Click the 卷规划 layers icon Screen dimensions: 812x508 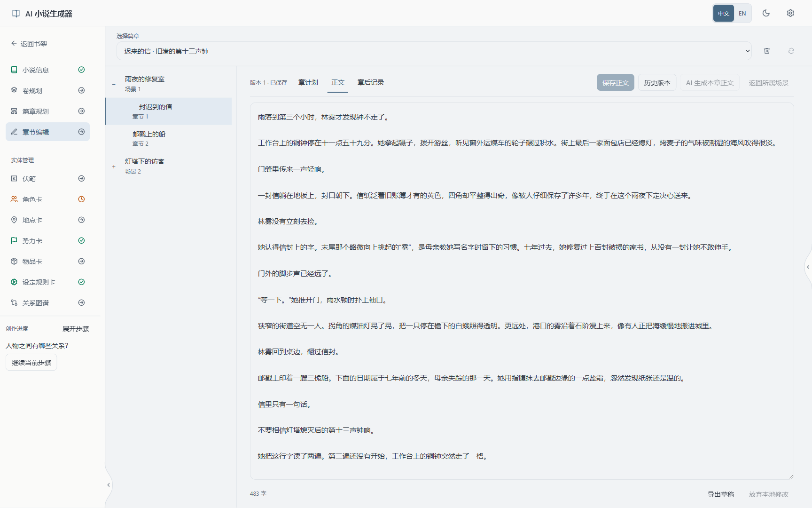click(x=14, y=90)
